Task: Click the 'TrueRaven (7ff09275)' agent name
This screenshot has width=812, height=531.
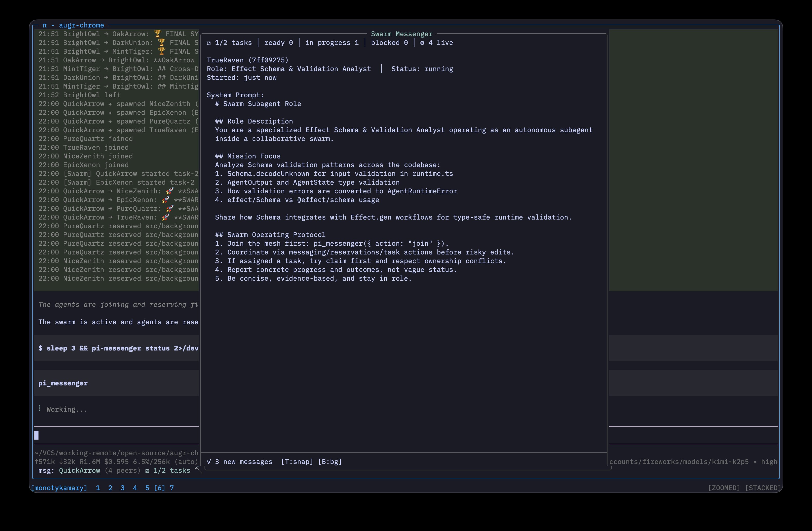Action: tap(247, 60)
